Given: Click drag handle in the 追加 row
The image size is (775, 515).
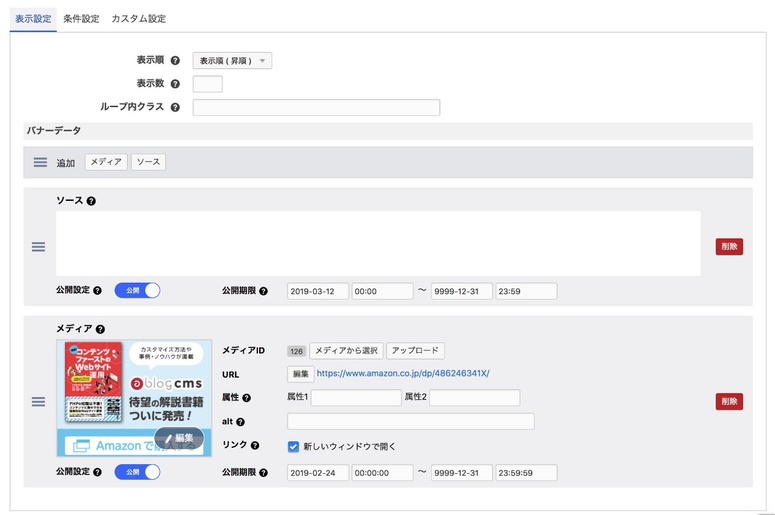Looking at the screenshot, I should (x=40, y=162).
